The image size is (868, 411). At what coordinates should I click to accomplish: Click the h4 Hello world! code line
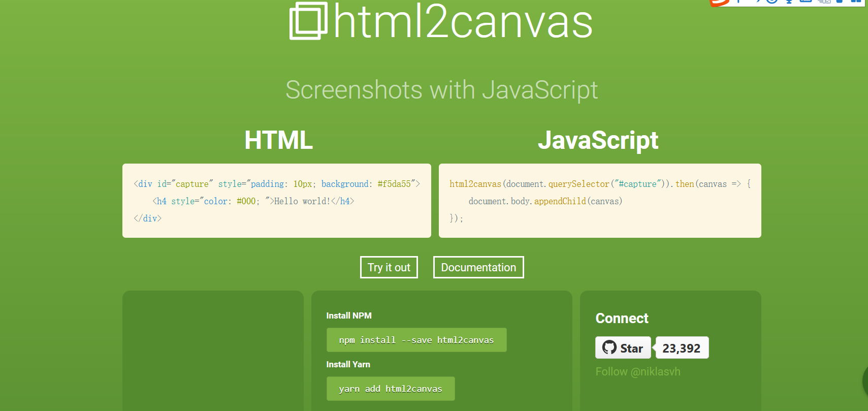point(253,201)
